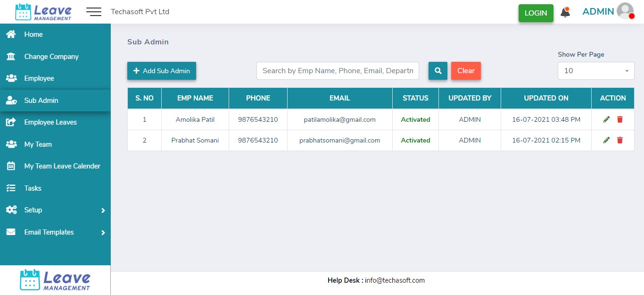
Task: Open the Show Per Page dropdown
Action: [595, 71]
